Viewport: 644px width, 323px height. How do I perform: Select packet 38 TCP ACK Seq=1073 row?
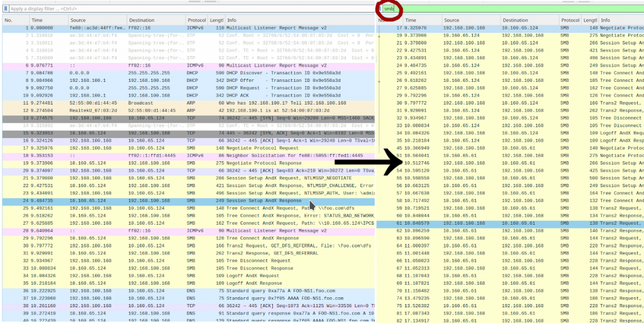click(x=189, y=306)
